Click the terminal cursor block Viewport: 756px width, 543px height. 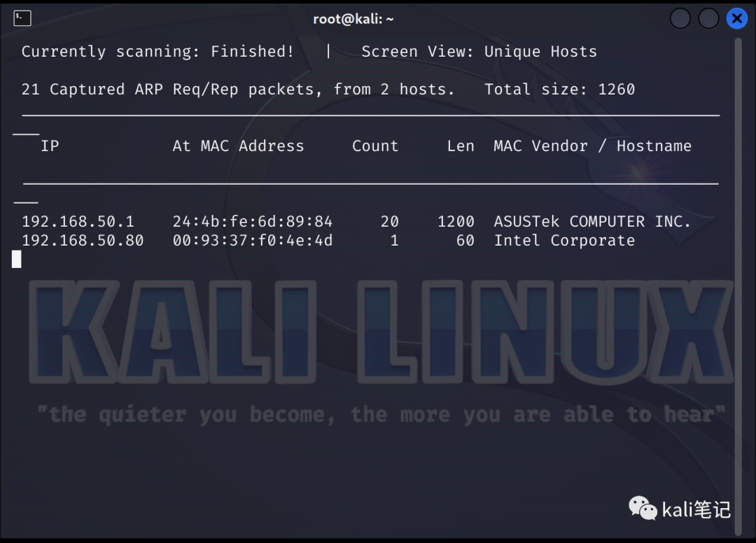pyautogui.click(x=17, y=259)
